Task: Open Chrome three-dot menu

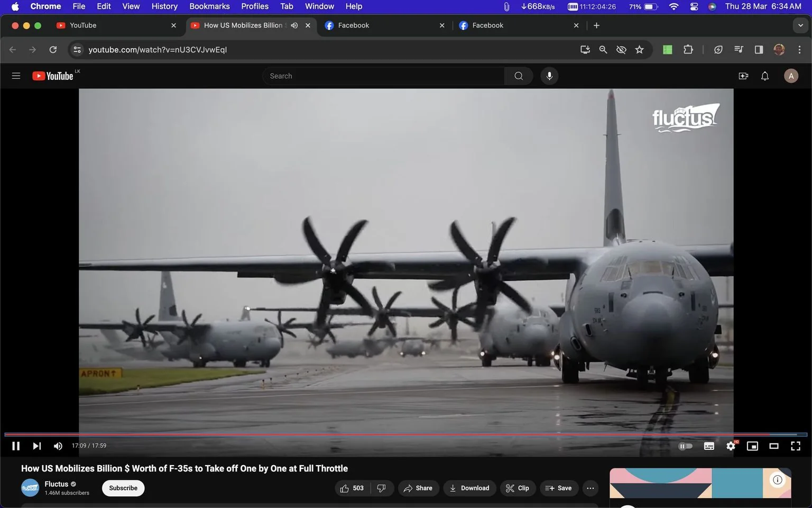Action: [x=799, y=50]
